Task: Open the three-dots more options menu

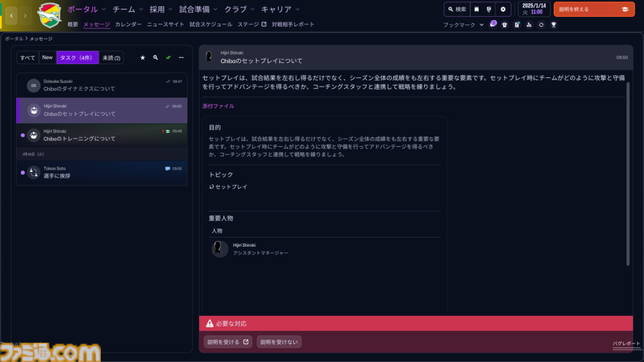Action: coord(181,58)
